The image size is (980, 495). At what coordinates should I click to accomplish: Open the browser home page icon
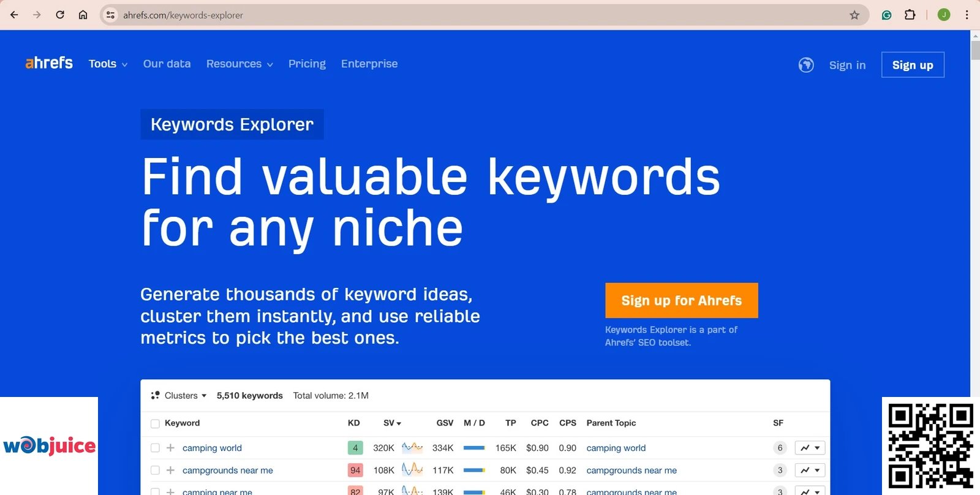pos(83,15)
